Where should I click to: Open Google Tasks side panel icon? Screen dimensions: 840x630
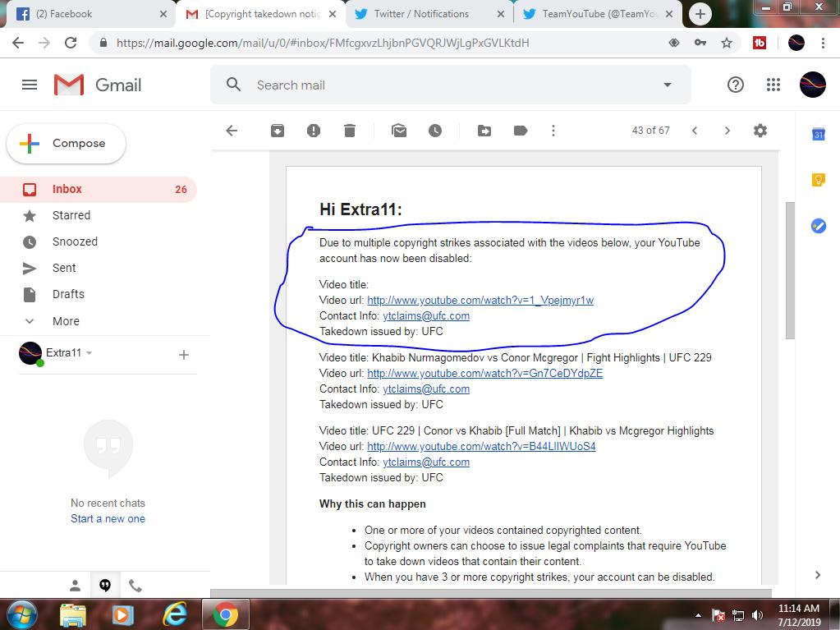[818, 226]
